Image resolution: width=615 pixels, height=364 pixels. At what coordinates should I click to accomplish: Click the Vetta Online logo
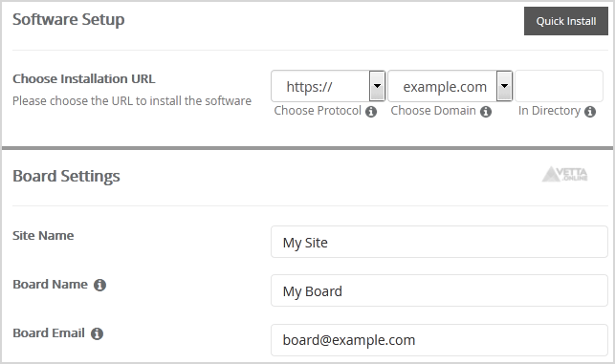pyautogui.click(x=565, y=174)
